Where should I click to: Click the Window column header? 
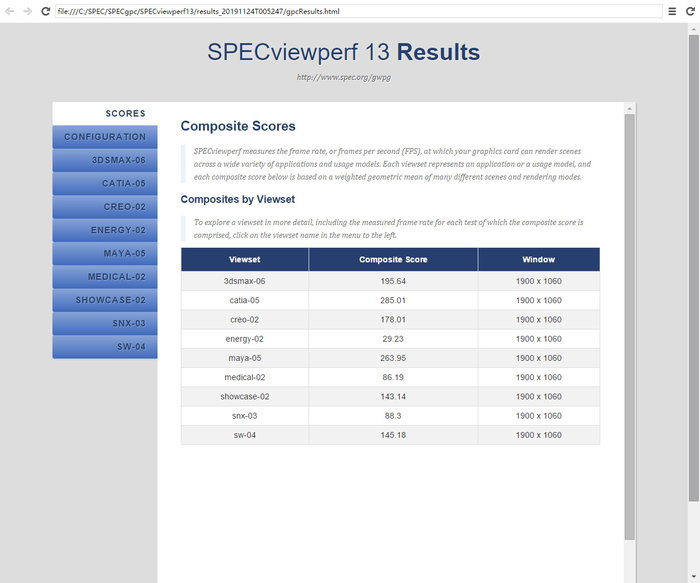point(539,259)
